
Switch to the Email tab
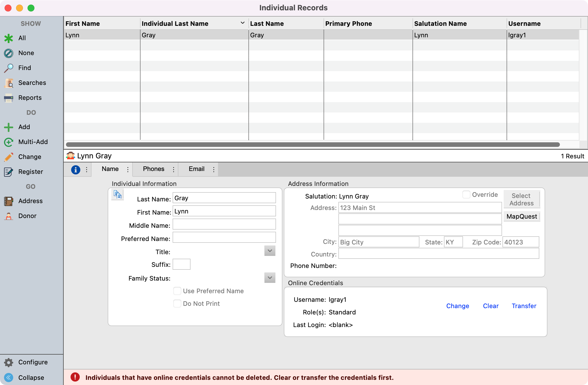tap(196, 169)
